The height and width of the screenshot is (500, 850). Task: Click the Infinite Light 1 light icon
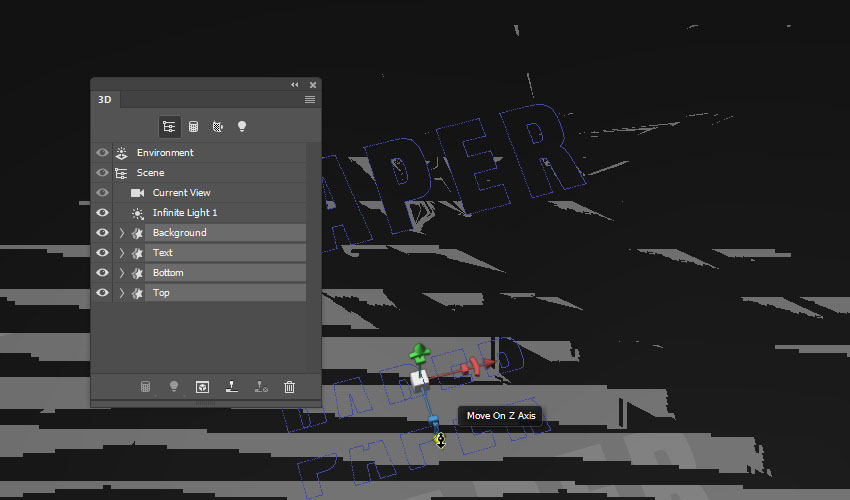click(x=138, y=213)
